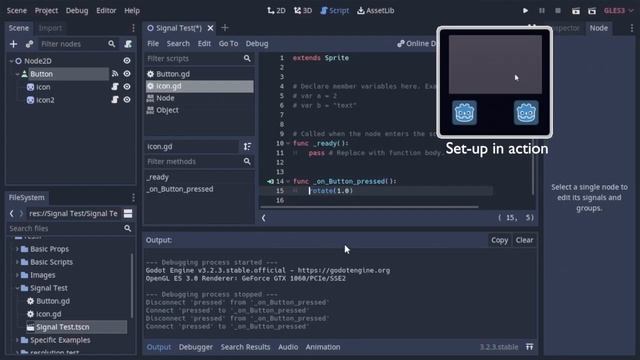The image size is (640, 360).
Task: Switch to 3D workspace
Action: (303, 11)
